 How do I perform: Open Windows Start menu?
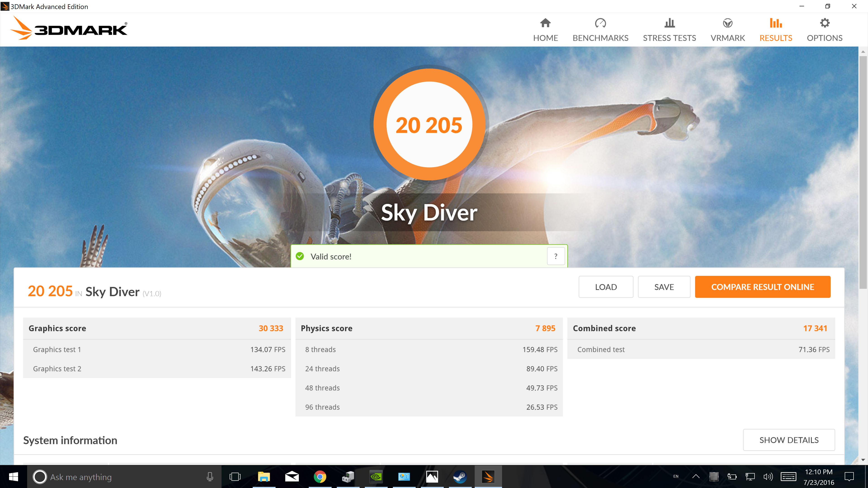(x=14, y=477)
